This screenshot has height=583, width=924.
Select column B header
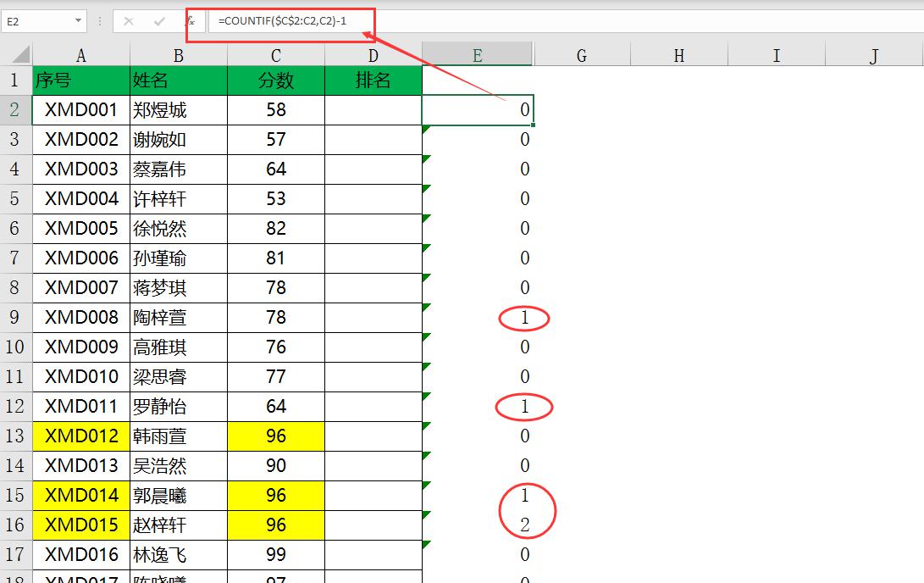(179, 55)
